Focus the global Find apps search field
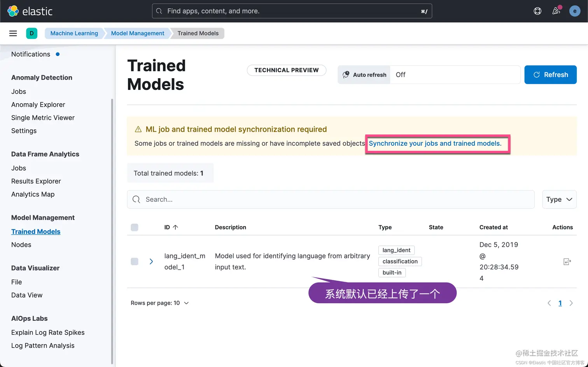 [292, 11]
